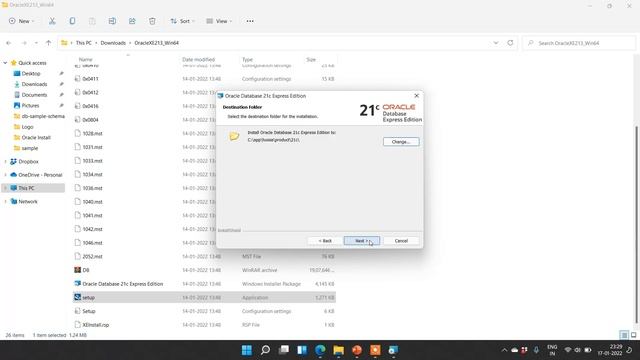Click Change... to pick destination folder
Viewport: 640px width, 360px height.
(x=401, y=142)
